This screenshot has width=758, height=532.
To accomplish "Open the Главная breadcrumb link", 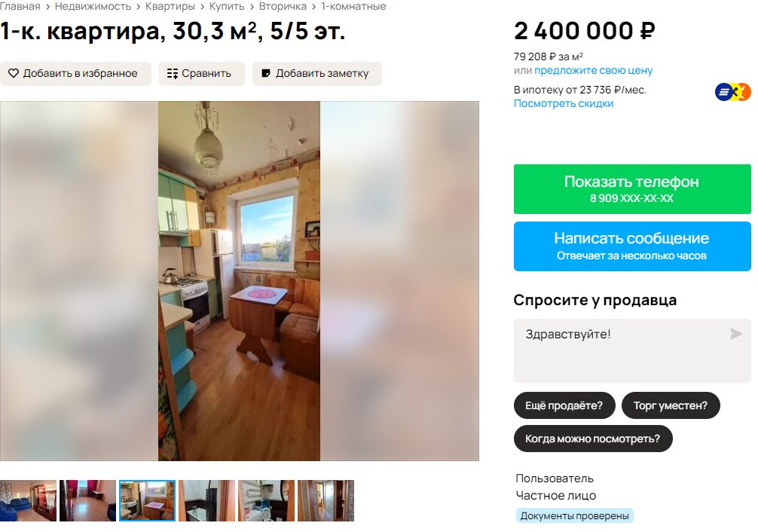I will [20, 6].
